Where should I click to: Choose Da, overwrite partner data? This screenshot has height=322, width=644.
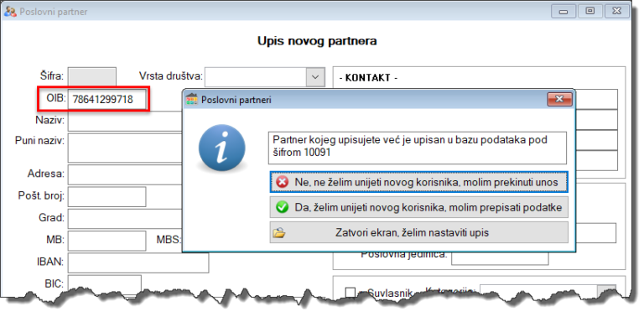point(418,207)
